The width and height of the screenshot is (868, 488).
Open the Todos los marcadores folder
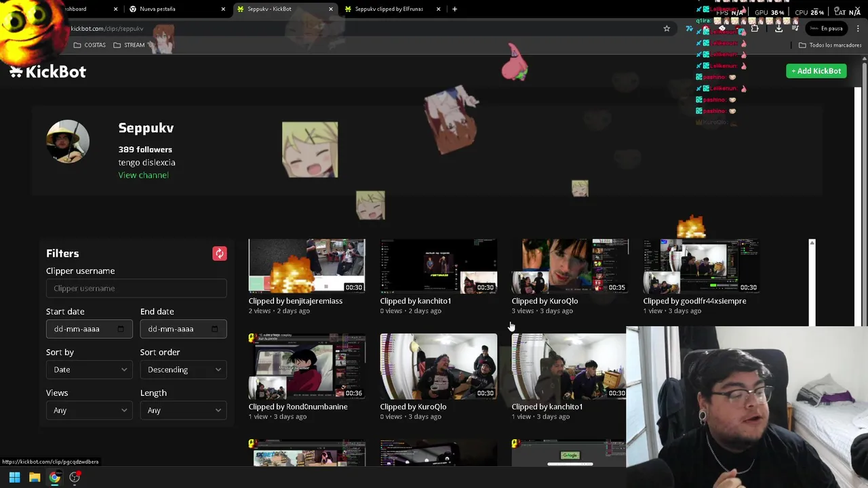pyautogui.click(x=830, y=45)
